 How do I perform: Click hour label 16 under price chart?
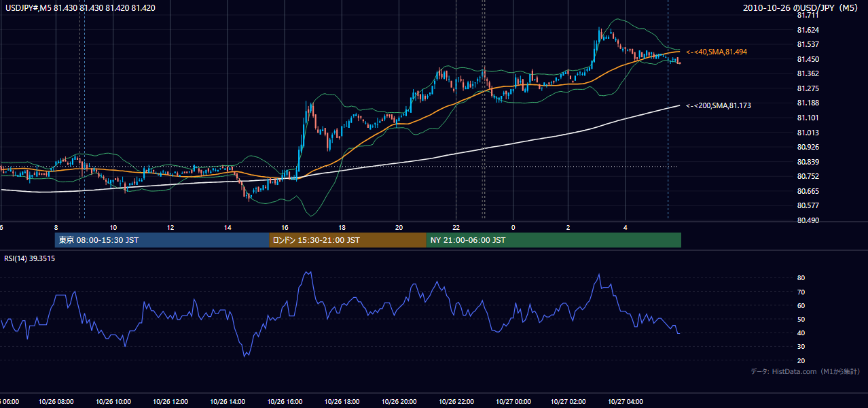click(x=285, y=227)
